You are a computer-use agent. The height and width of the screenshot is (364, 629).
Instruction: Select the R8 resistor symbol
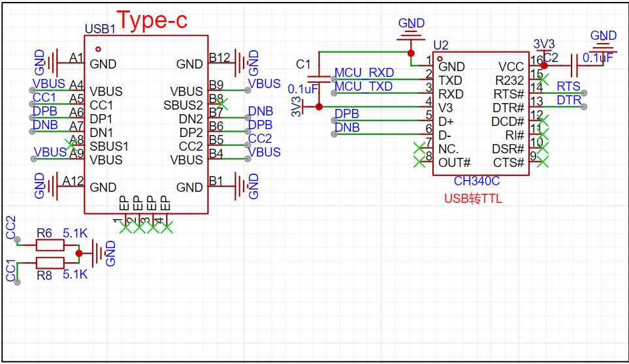pos(50,263)
